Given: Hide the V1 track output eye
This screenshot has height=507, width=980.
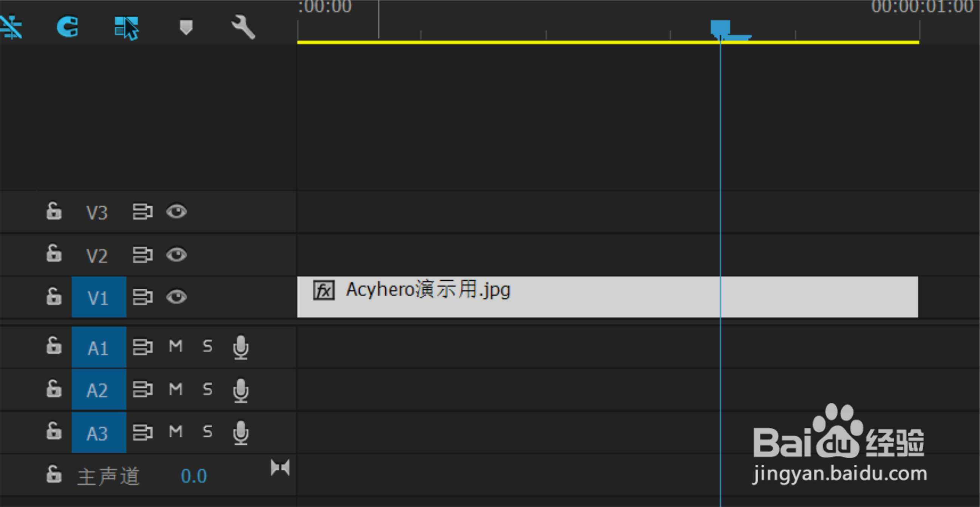Looking at the screenshot, I should coord(176,297).
